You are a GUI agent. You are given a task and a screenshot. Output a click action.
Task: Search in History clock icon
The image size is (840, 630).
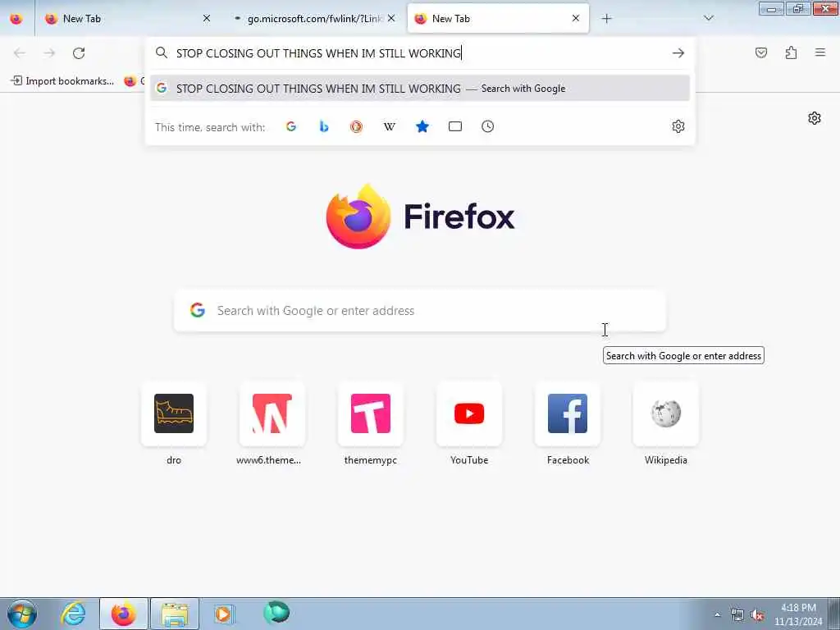pyautogui.click(x=487, y=126)
